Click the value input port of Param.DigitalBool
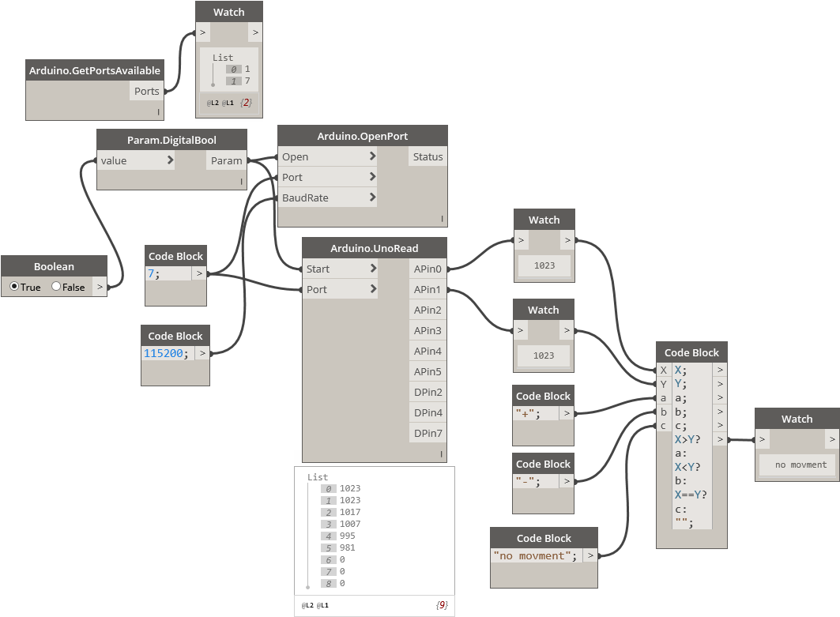 [x=136, y=160]
